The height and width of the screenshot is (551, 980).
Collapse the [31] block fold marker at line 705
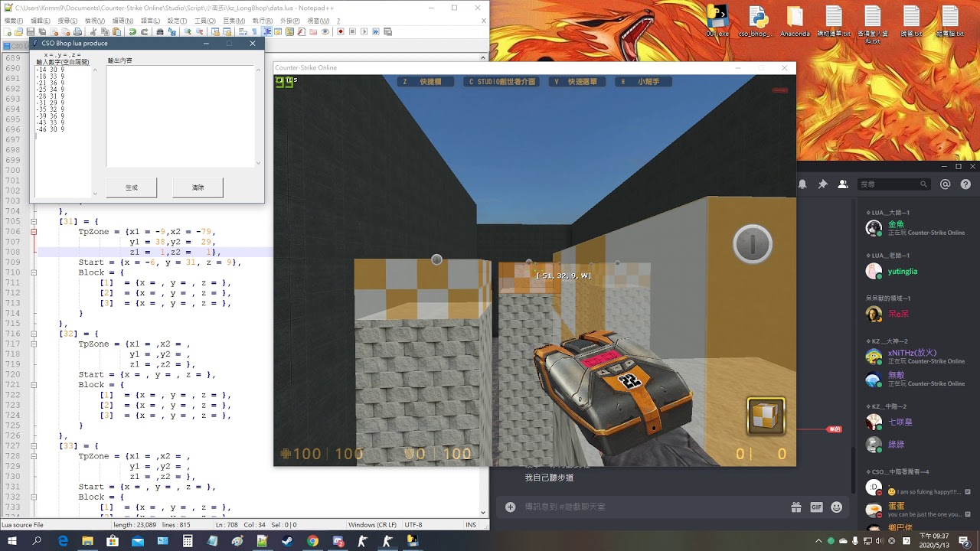pyautogui.click(x=34, y=221)
